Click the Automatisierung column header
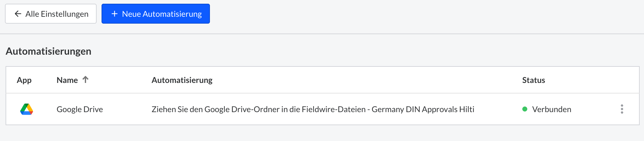Viewport: 644px width, 141px height. click(182, 80)
